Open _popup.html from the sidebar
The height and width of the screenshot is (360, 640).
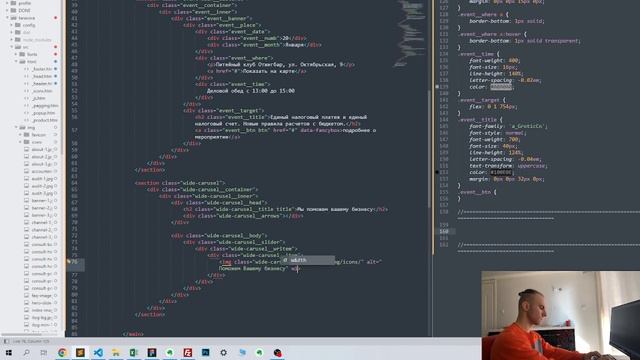tap(43, 113)
